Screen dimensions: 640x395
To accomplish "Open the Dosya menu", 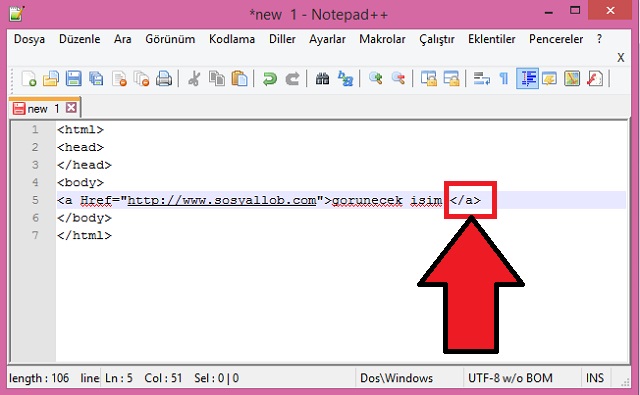I will [29, 39].
